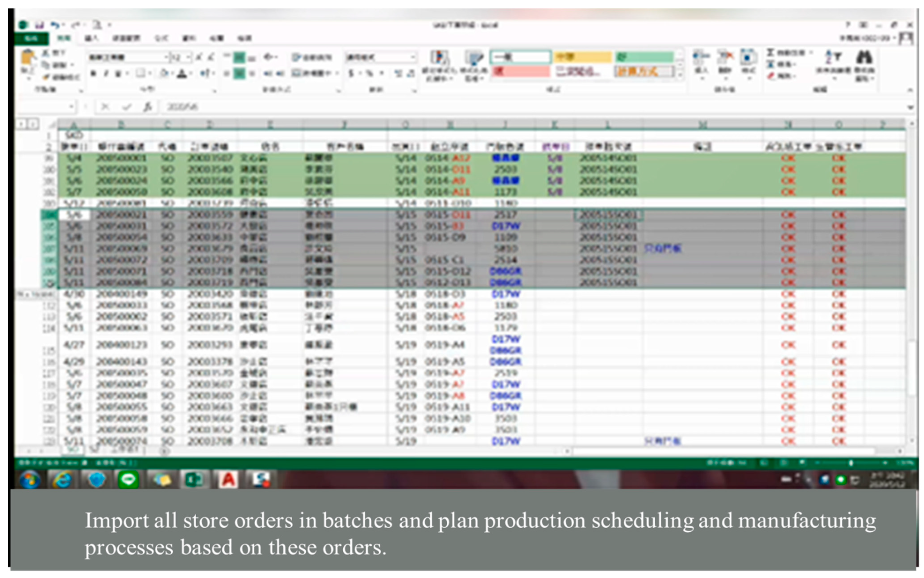Image resolution: width=924 pixels, height=578 pixels.
Task: Expand the formula bar chevron
Action: click(910, 108)
